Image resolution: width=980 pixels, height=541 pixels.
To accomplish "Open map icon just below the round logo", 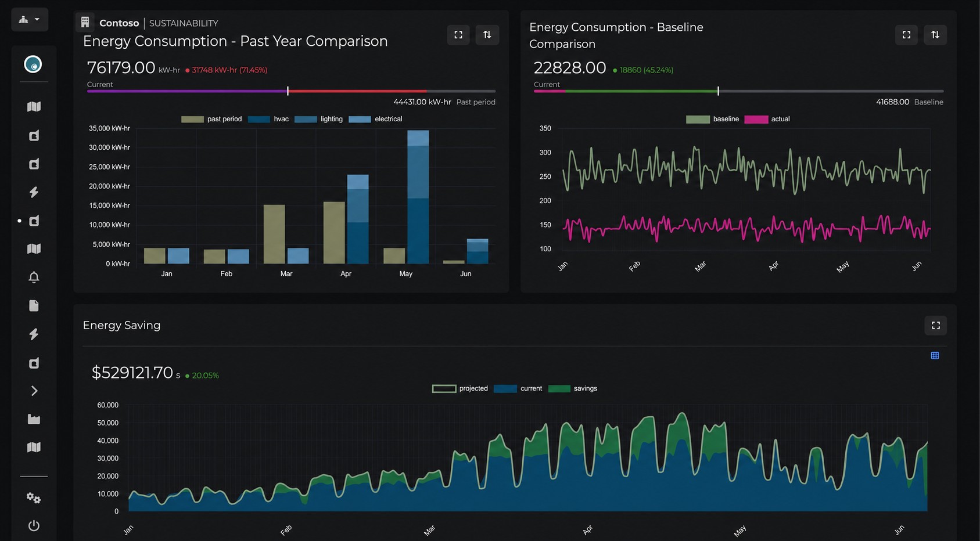I will pyautogui.click(x=34, y=107).
